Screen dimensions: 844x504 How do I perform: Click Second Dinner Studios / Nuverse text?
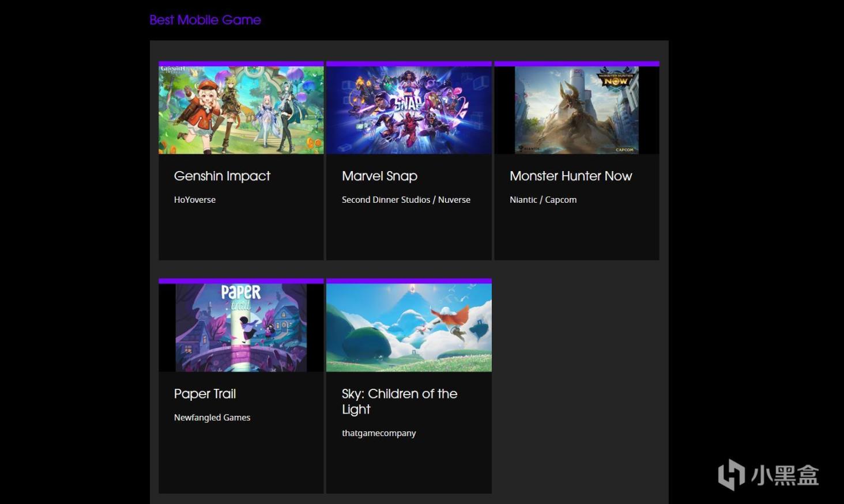[x=406, y=200]
